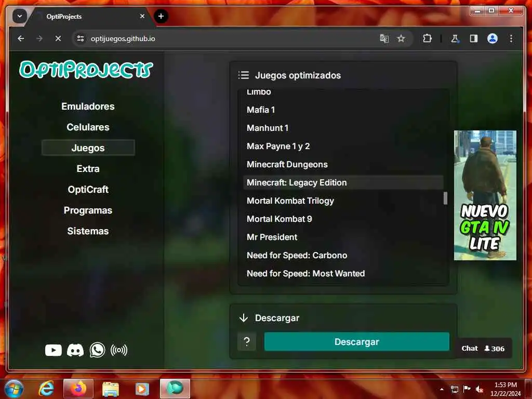Select Max Payne 1 y 2
532x399 pixels.
(x=343, y=146)
